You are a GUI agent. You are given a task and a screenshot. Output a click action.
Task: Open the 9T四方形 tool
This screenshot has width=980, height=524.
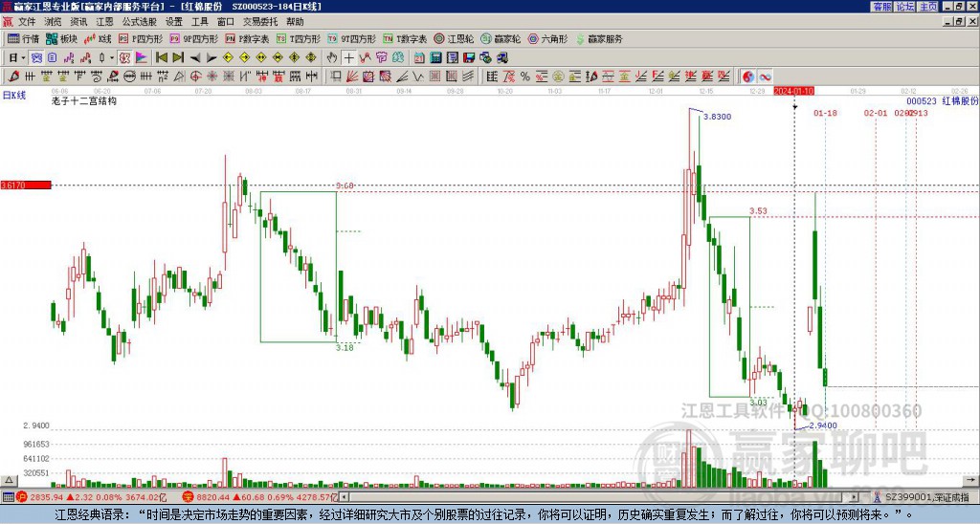tap(352, 38)
